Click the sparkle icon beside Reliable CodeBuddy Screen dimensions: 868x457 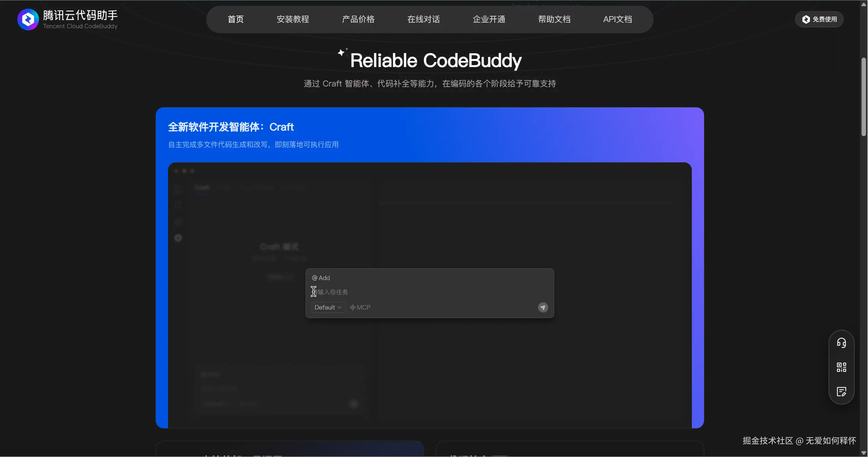pyautogui.click(x=342, y=53)
